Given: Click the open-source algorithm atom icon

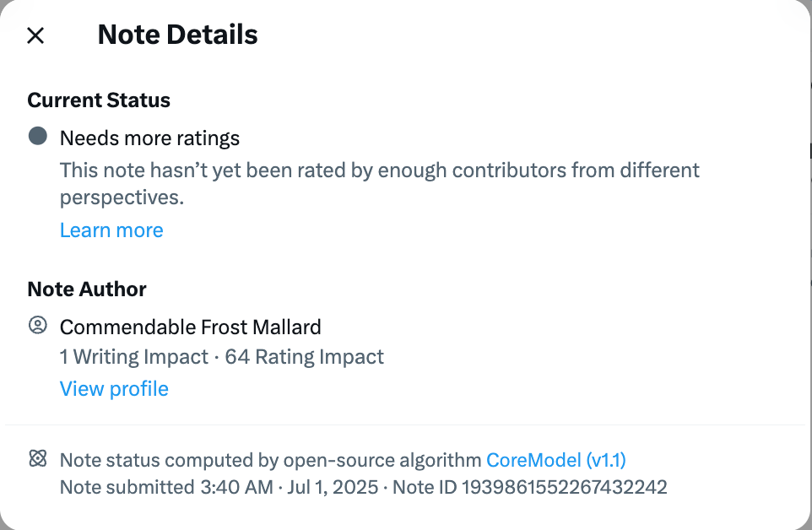Looking at the screenshot, I should click(x=38, y=458).
